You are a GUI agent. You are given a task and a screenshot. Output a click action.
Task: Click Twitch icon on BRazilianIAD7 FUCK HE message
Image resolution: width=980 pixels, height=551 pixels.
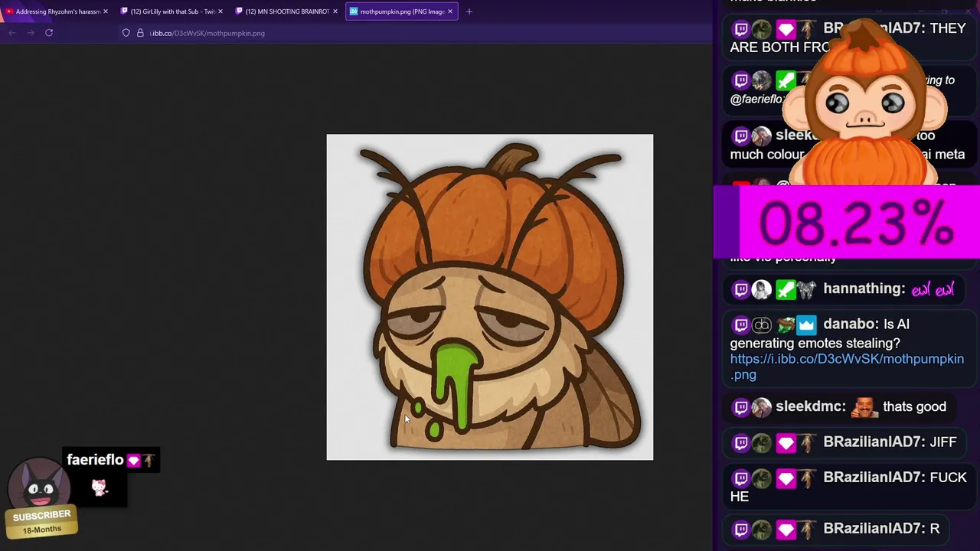[741, 478]
